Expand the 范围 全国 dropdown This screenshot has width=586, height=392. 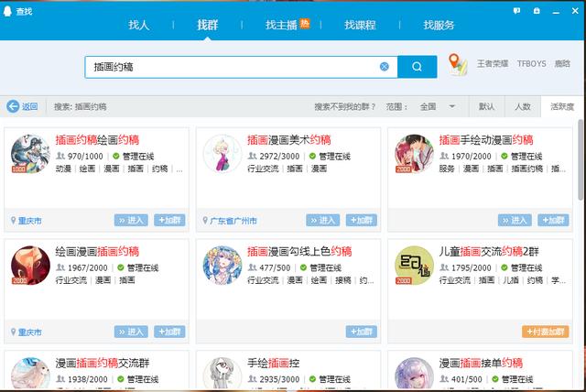(438, 106)
